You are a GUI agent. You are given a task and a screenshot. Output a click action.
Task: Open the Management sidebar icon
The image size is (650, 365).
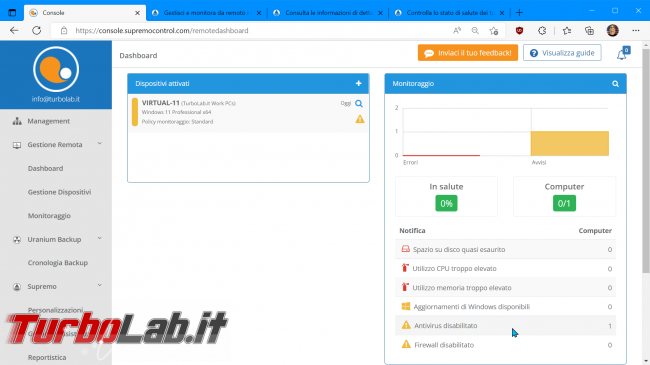[17, 121]
